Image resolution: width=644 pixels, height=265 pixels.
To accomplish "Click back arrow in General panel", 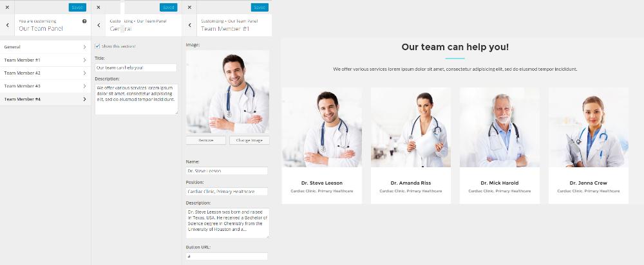I will point(99,26).
